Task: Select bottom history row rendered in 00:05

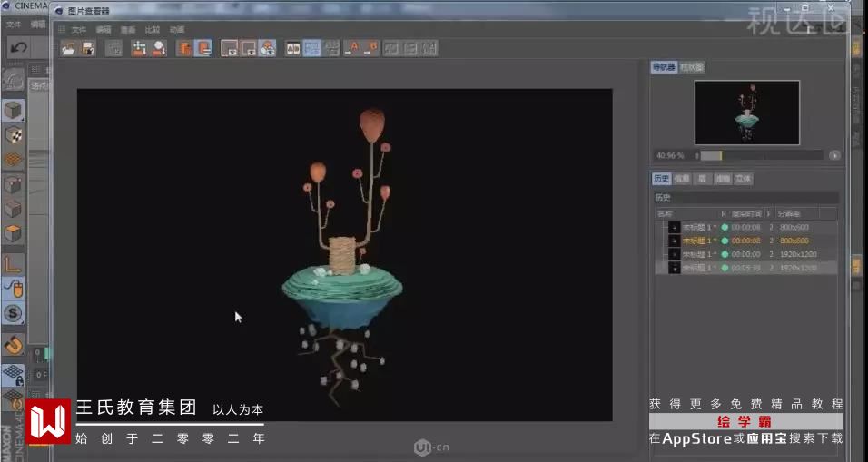Action: tap(746, 268)
